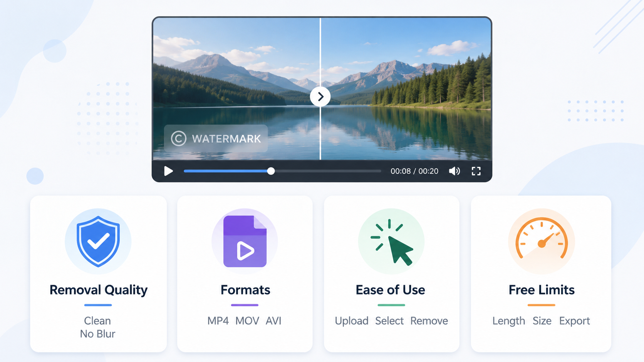Screen dimensions: 644x362
Task: Click the Upload step label
Action: click(352, 321)
